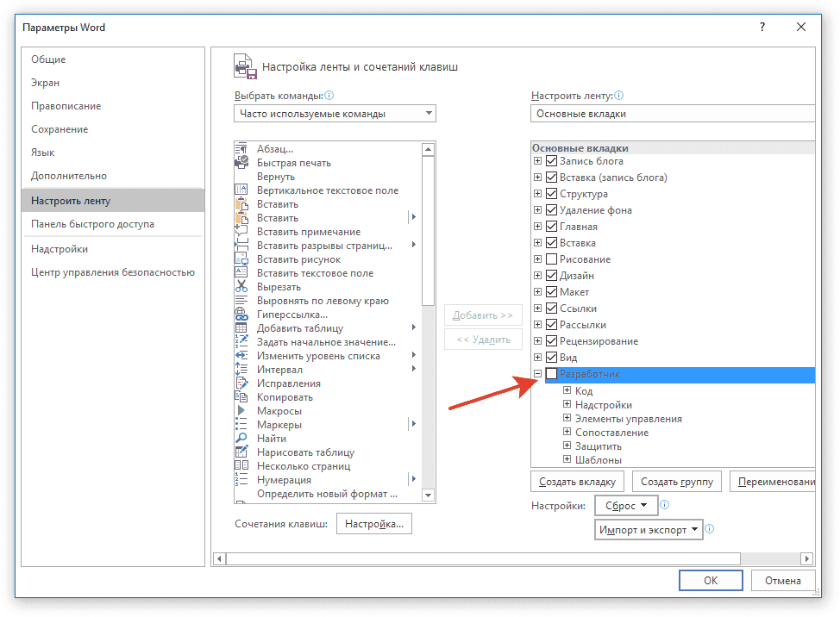
Task: Uncheck the Рецензирование checkbox
Action: click(x=551, y=341)
